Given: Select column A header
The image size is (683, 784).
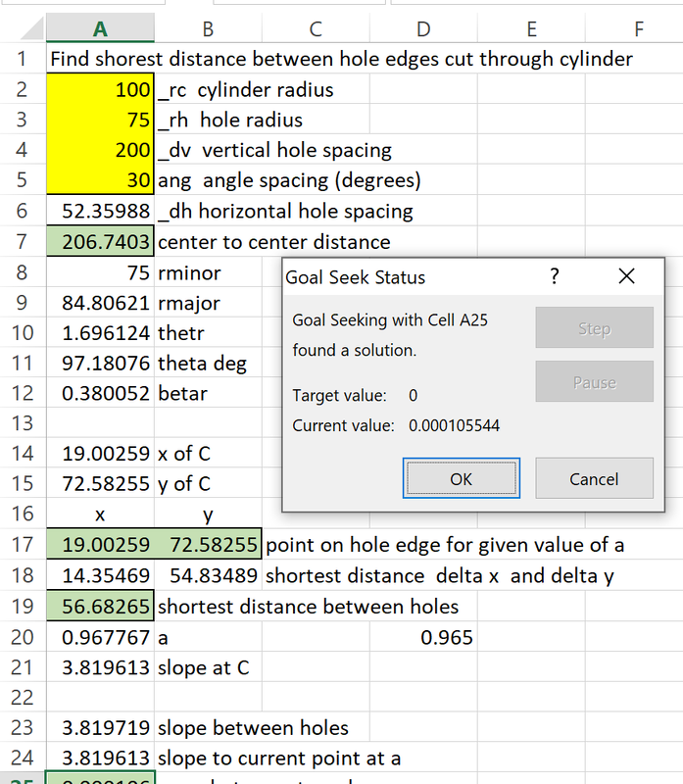Looking at the screenshot, I should pos(101,29).
